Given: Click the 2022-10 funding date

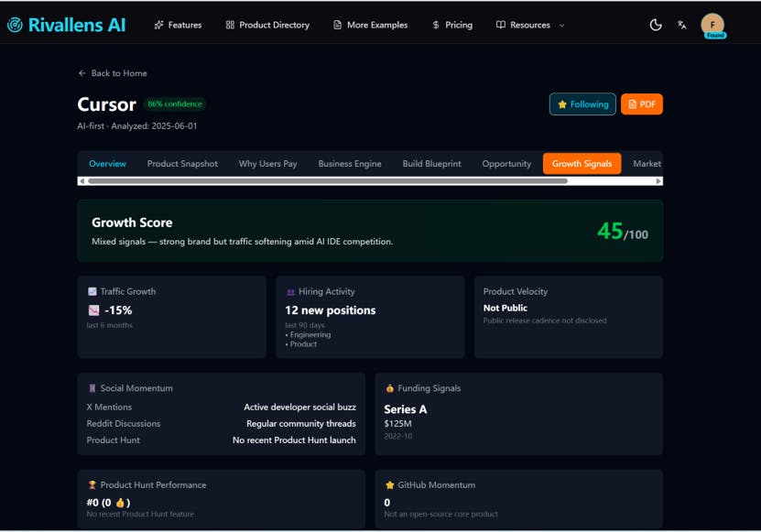Looking at the screenshot, I should [398, 436].
